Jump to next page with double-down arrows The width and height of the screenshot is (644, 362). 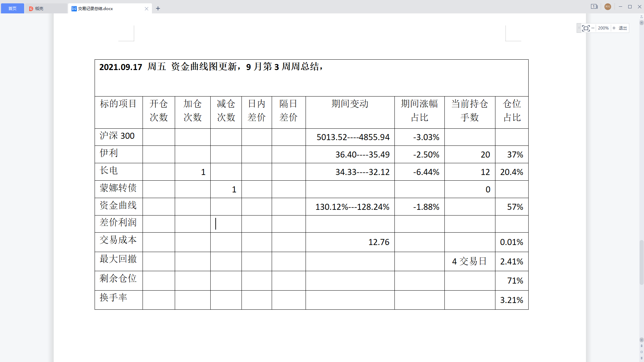[641, 358]
